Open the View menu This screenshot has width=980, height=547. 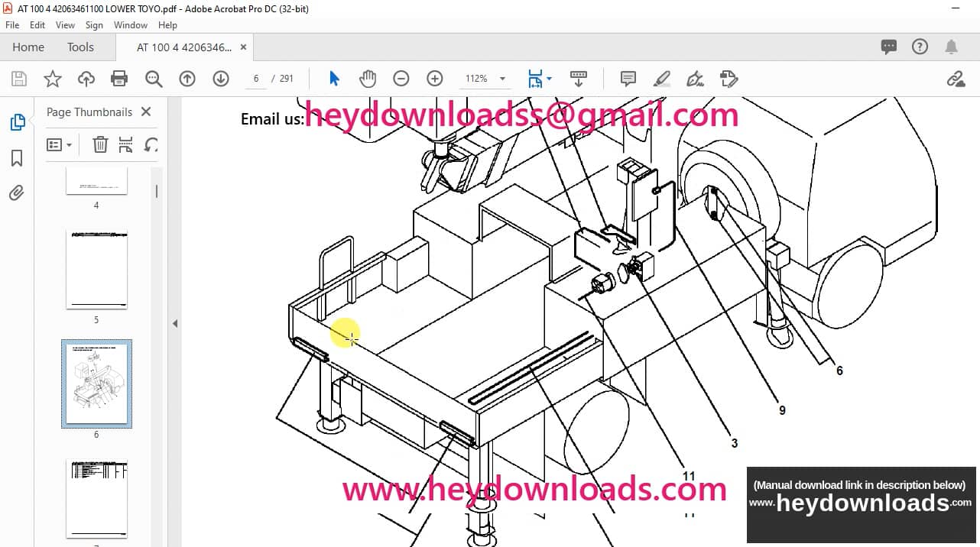[x=66, y=25]
